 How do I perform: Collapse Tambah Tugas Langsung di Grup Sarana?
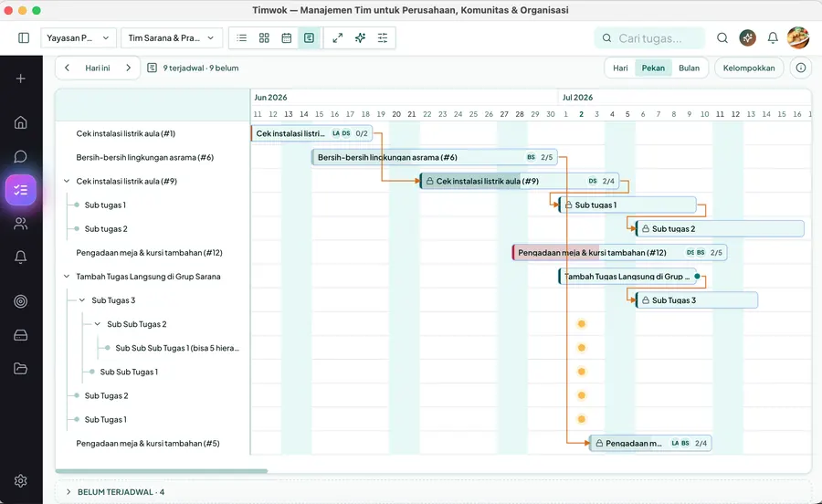pyautogui.click(x=67, y=277)
